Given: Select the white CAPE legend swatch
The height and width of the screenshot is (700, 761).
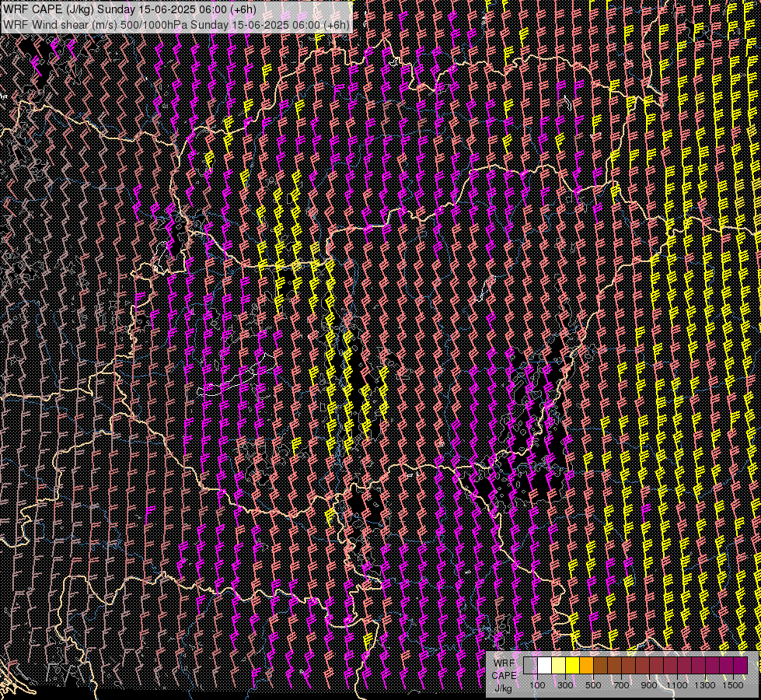Looking at the screenshot, I should 545,666.
